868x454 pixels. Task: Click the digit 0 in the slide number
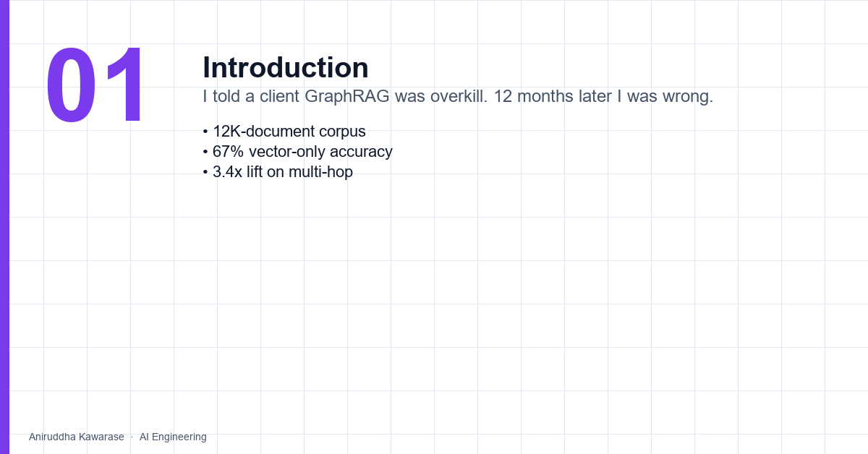[x=70, y=87]
